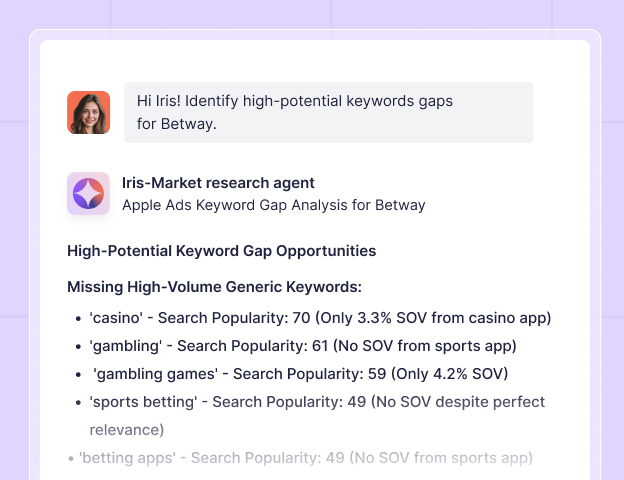The width and height of the screenshot is (624, 480).
Task: Click the "High-Potential Keyword Gap Opportunities" heading
Action: [x=221, y=251]
